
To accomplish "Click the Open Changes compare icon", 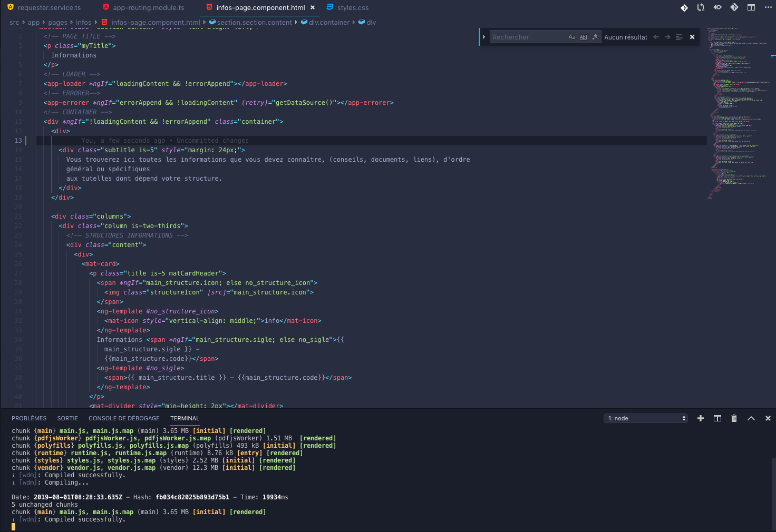I will [701, 7].
